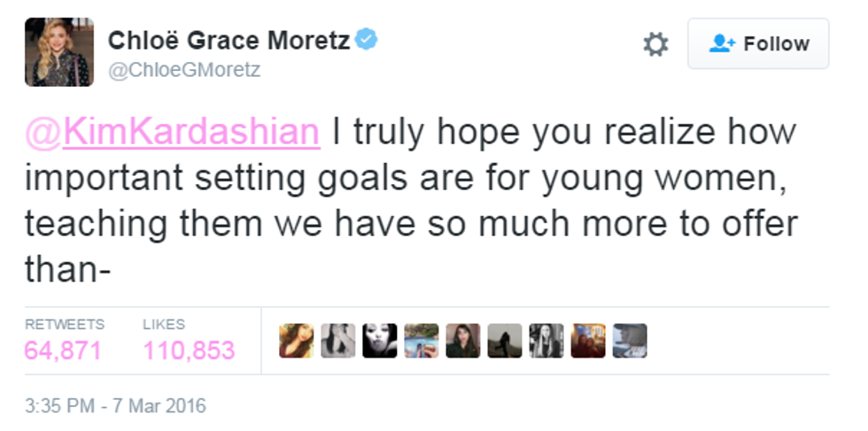
Task: Click the first liker avatar
Action: (296, 341)
